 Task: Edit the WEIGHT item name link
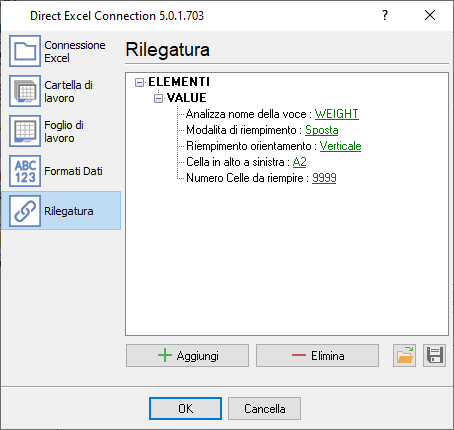[337, 114]
